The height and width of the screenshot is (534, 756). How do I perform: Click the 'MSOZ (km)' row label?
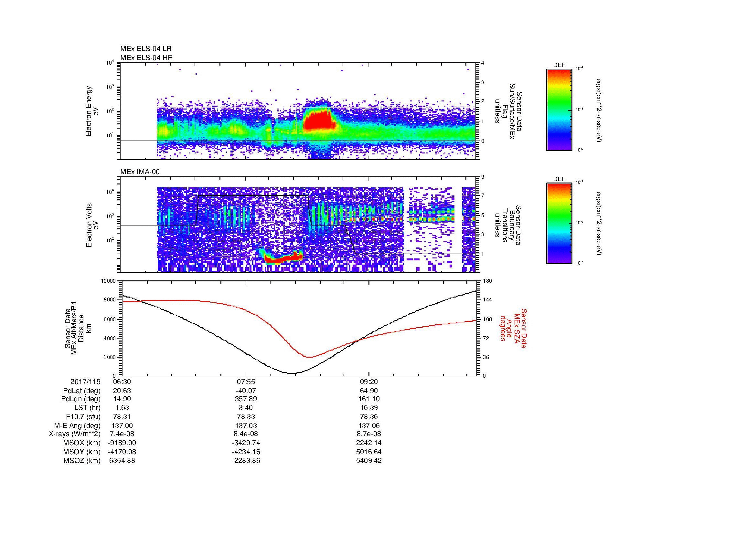point(82,461)
